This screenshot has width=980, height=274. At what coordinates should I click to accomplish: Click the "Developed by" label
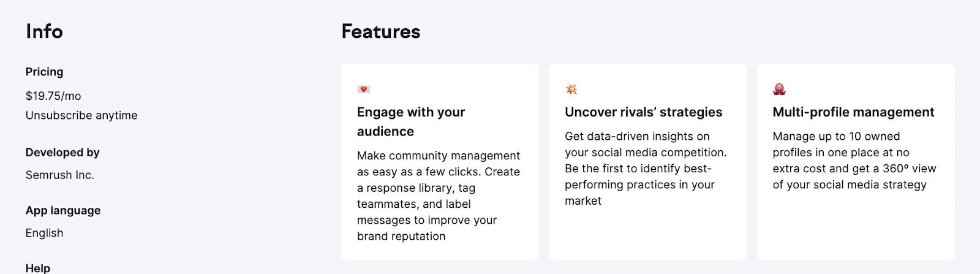tap(62, 153)
